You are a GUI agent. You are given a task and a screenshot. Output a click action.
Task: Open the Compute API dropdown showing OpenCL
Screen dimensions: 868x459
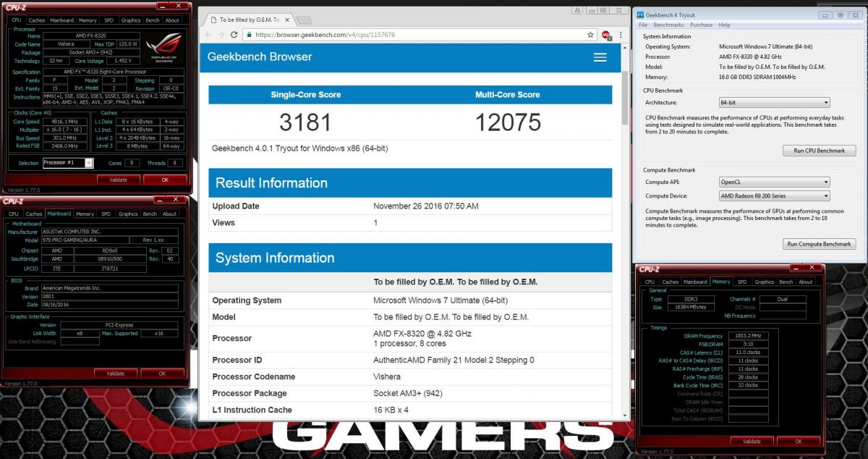coord(774,182)
